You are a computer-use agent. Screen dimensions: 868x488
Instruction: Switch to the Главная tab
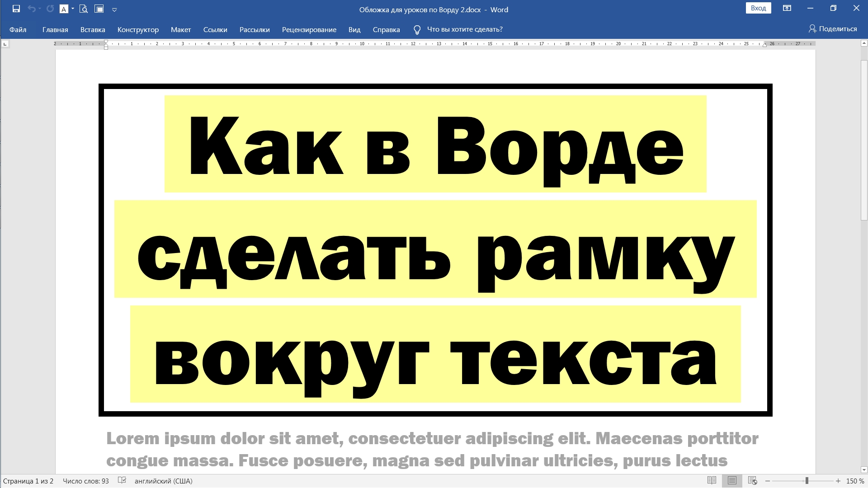(x=55, y=29)
